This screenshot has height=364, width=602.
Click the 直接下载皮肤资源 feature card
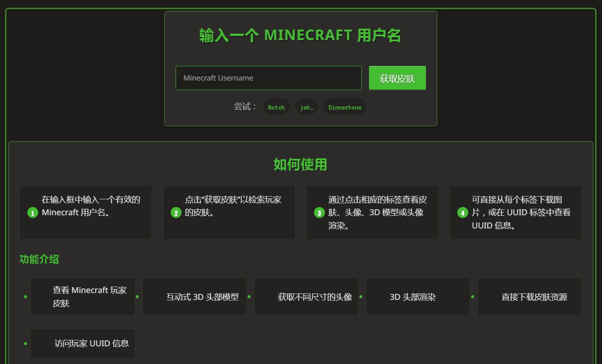(529, 297)
